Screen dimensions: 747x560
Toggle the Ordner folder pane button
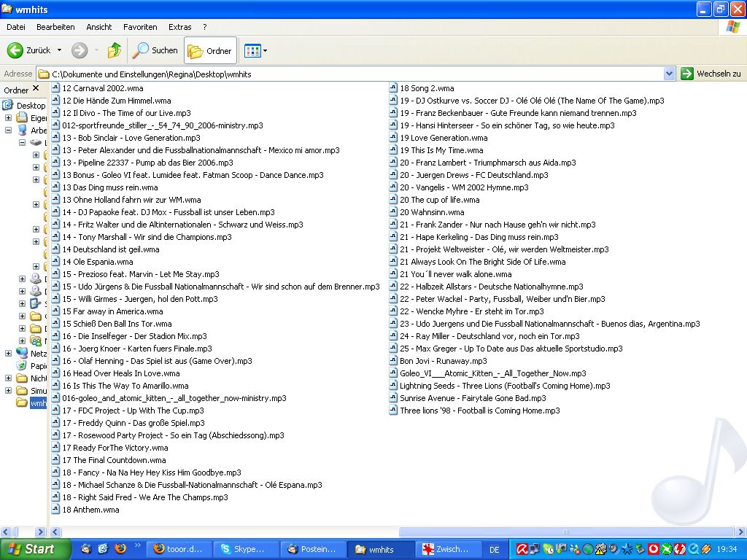pos(210,50)
